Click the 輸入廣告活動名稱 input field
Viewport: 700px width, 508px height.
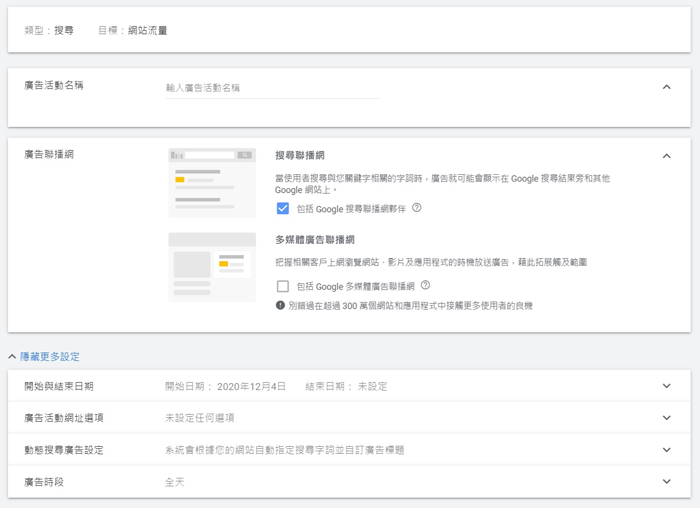pyautogui.click(x=271, y=88)
